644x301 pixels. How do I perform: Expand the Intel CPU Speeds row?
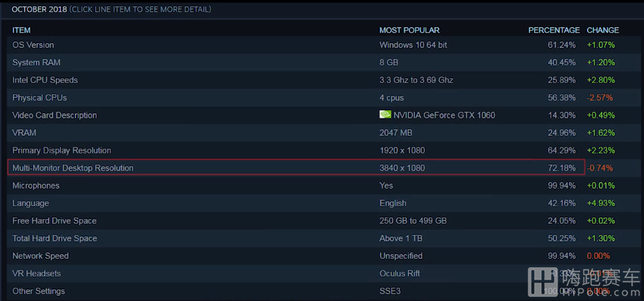322,80
